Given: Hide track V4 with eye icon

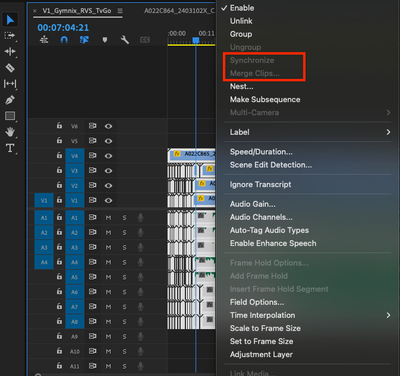Looking at the screenshot, I should coord(108,156).
